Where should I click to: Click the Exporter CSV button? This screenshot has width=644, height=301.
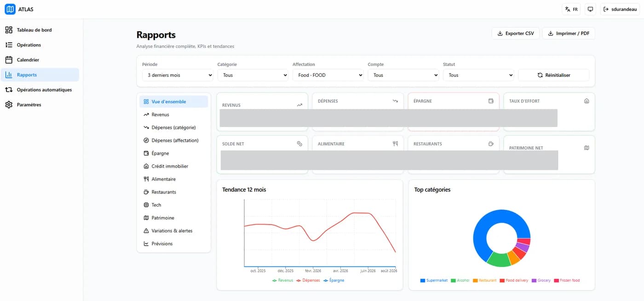(516, 33)
